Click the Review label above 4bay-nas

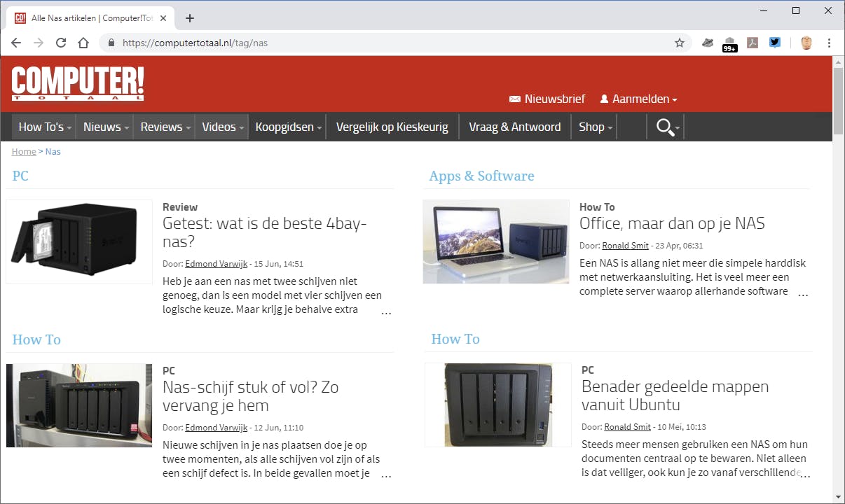coord(180,207)
